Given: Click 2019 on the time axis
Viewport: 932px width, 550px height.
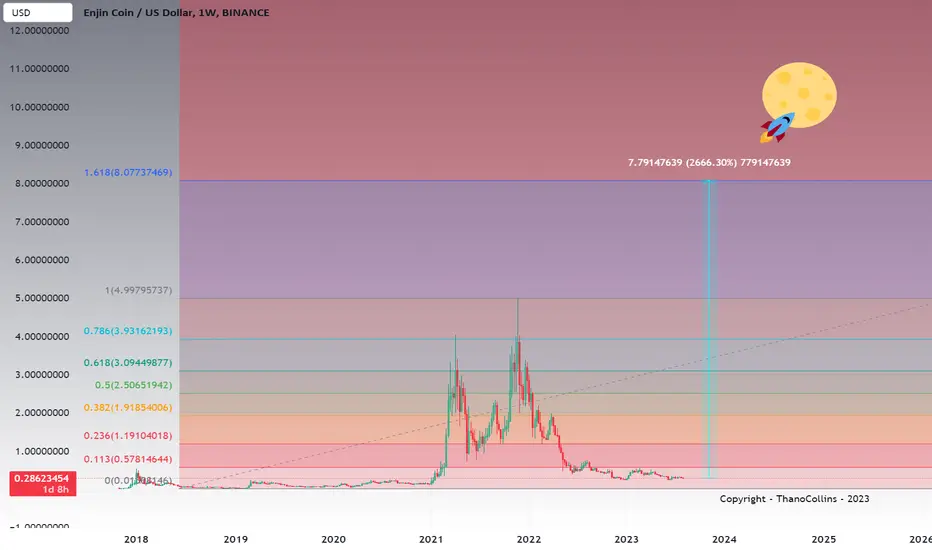Looking at the screenshot, I should click(x=235, y=539).
